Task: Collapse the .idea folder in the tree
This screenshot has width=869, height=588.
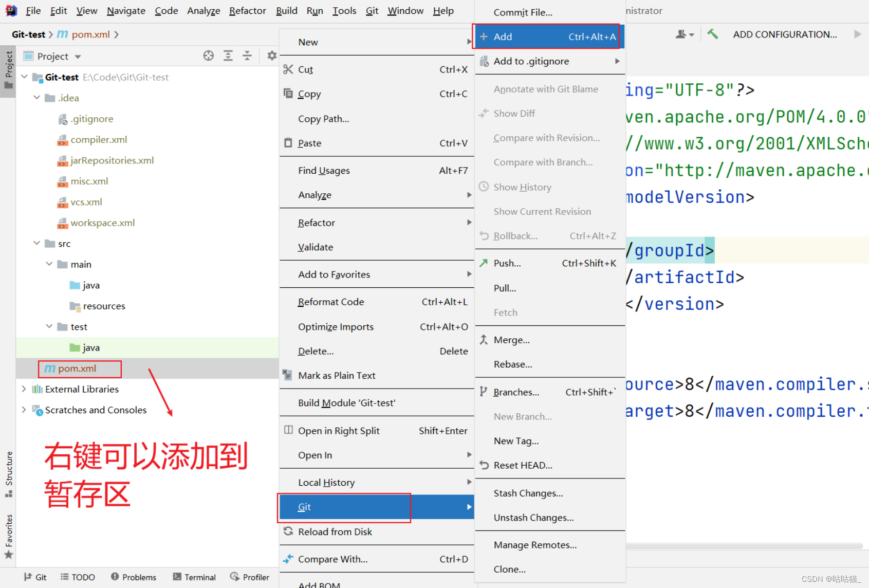Action: (x=36, y=98)
